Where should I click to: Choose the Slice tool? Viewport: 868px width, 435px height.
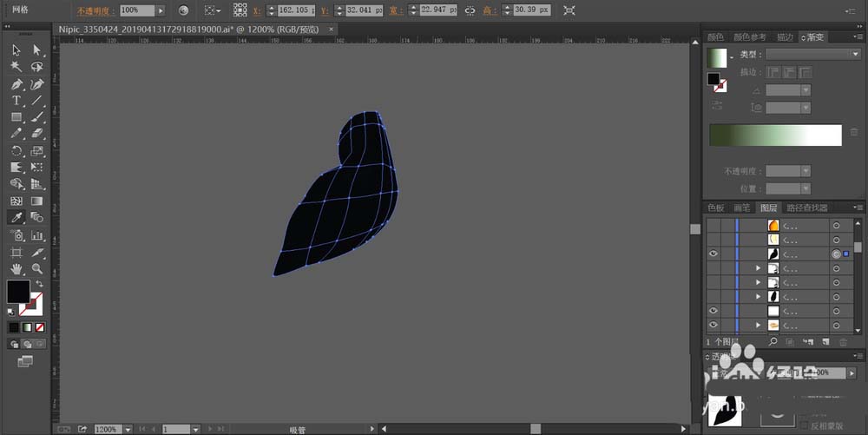click(x=36, y=253)
